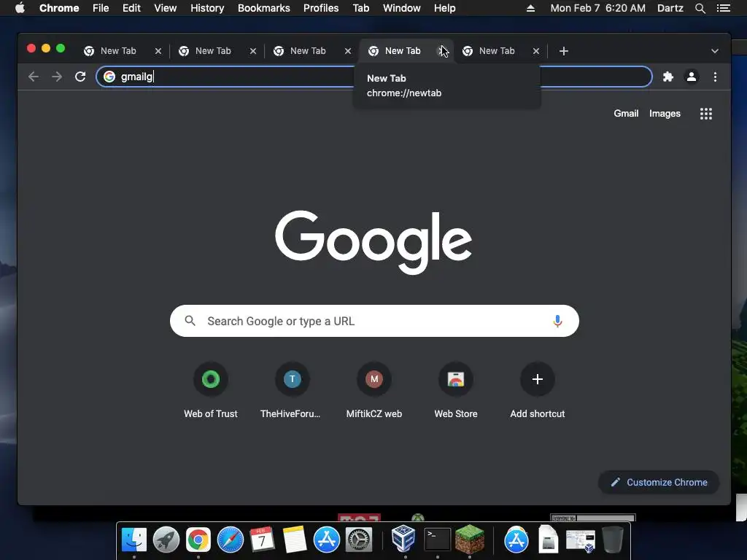Viewport: 747px width, 560px height.
Task: Open Finder from the Dock
Action: (134, 540)
